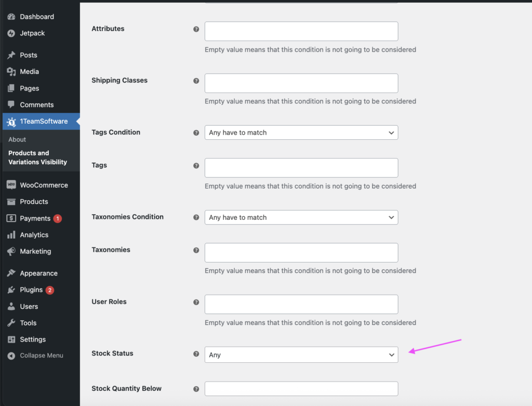Open the Taxonomies Condition dropdown
Viewport: 532px width, 406px height.
point(301,217)
